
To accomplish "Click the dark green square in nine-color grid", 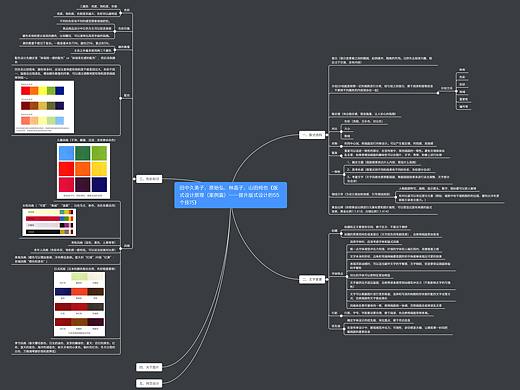I will pyautogui.click(x=83, y=153).
